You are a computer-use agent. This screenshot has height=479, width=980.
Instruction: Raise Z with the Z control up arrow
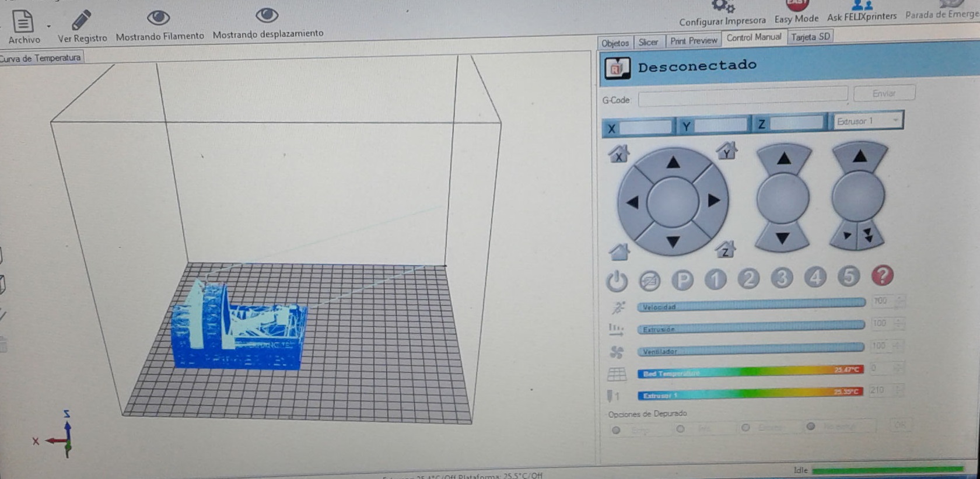pyautogui.click(x=784, y=158)
